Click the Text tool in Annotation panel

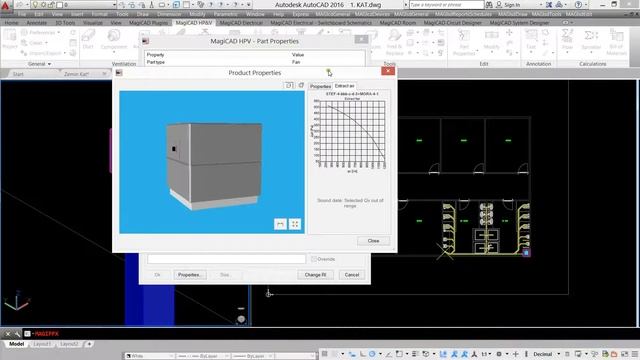531,40
